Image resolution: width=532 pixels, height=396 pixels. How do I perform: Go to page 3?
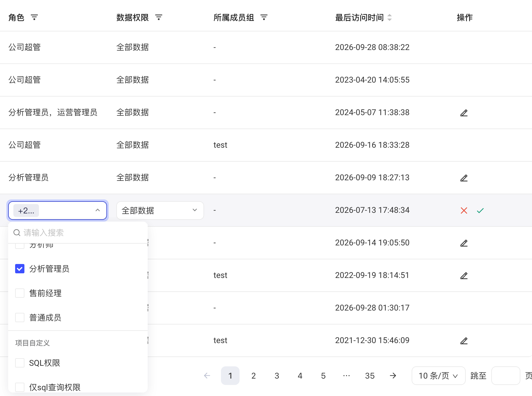click(277, 376)
